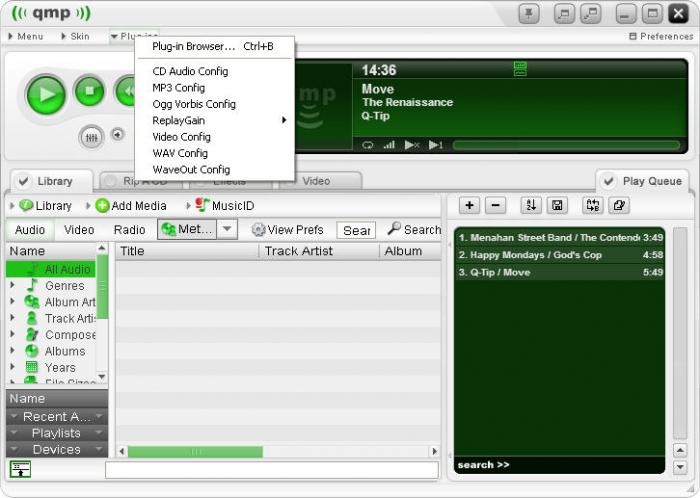Screen dimensions: 700x498
Task: Toggle the Play Queue tab checkmark
Action: 608,181
